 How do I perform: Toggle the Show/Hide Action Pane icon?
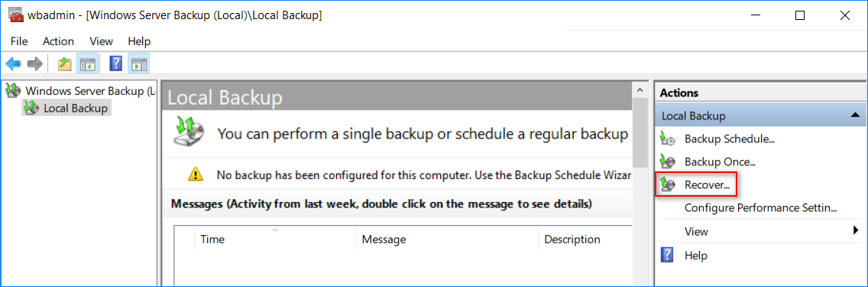pos(138,64)
